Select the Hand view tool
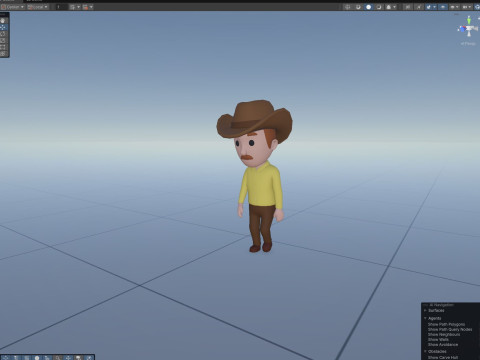Viewport: 480px width, 360px height. point(3,20)
